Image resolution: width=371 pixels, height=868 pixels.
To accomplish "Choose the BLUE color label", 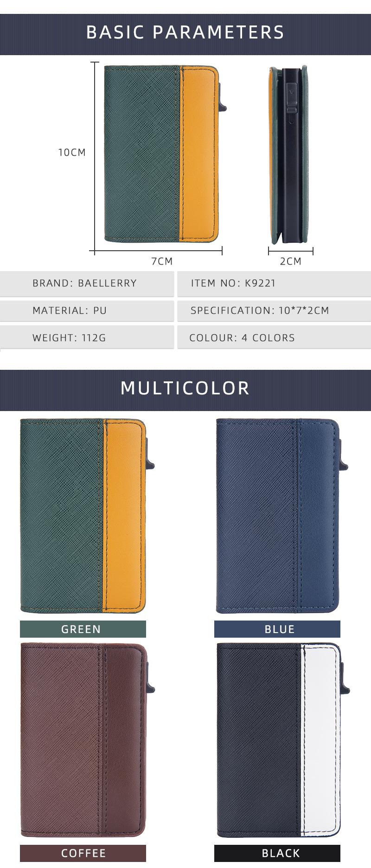I will click(277, 629).
